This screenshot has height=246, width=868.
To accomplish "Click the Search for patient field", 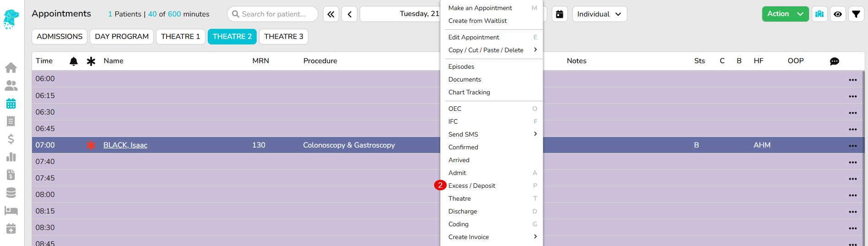I will pyautogui.click(x=273, y=14).
